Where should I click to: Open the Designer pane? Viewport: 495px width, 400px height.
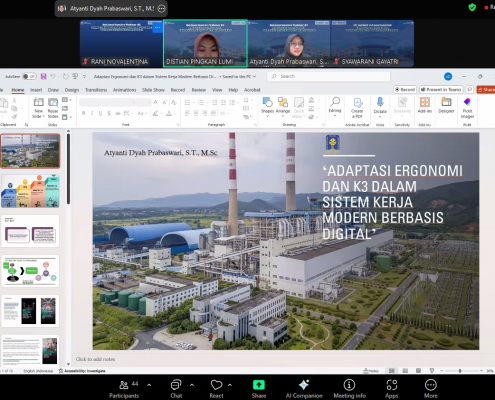pyautogui.click(x=446, y=105)
